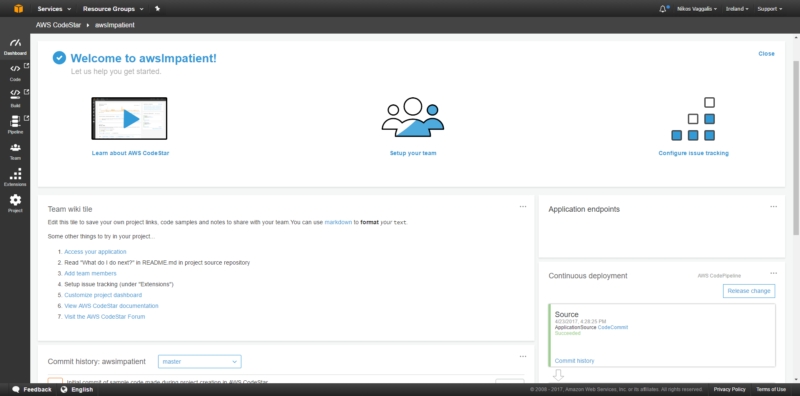Click Access your application link
This screenshot has width=800, height=396.
(95, 252)
